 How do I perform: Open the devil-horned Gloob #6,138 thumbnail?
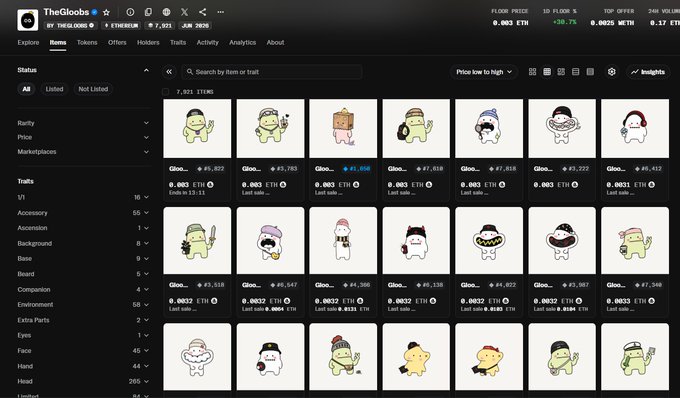pos(416,241)
